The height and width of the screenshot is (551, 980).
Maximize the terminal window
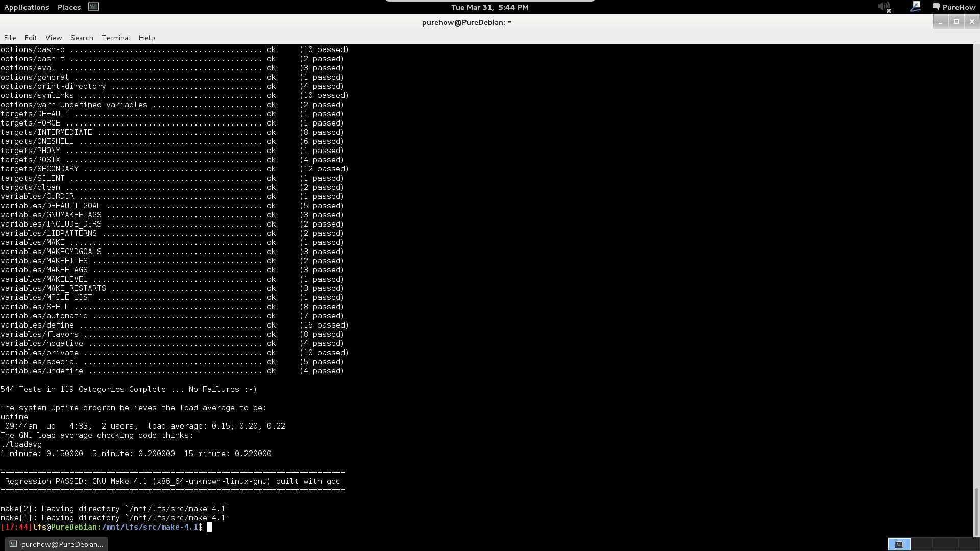tap(956, 21)
